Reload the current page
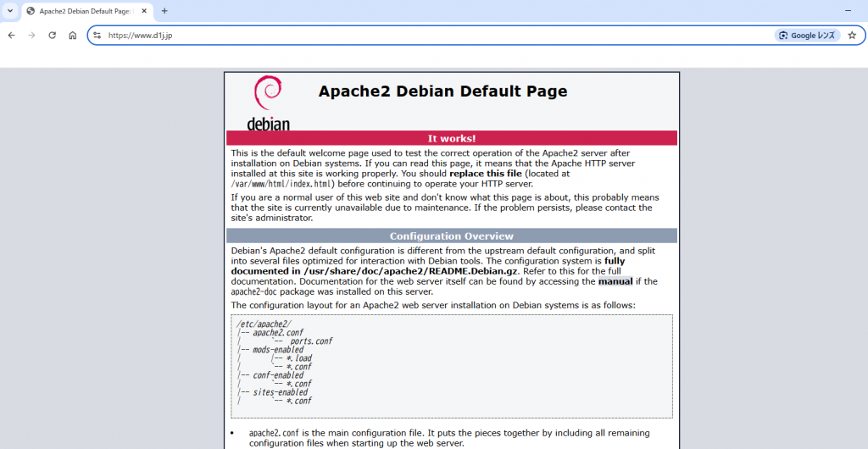 point(52,36)
